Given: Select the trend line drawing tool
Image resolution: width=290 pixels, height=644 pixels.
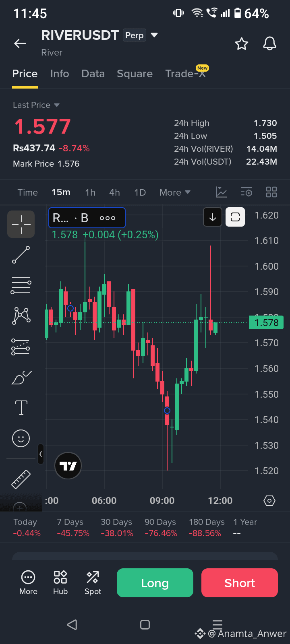Looking at the screenshot, I should click(x=21, y=255).
